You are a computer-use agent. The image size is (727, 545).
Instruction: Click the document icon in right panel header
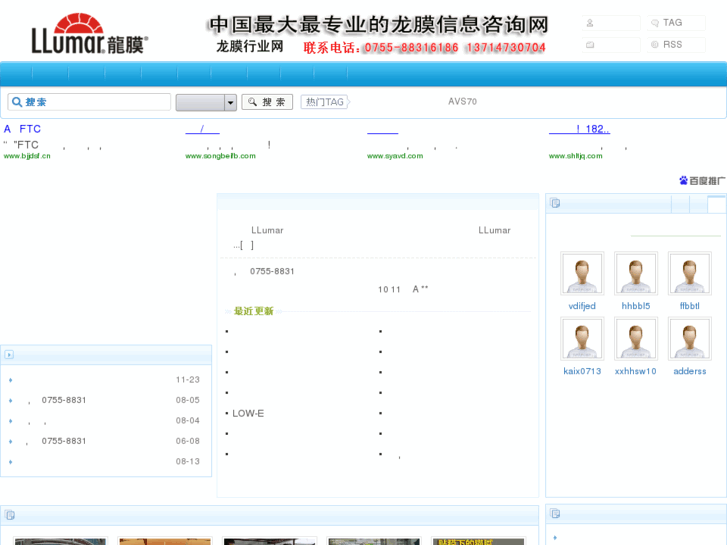[x=556, y=204]
